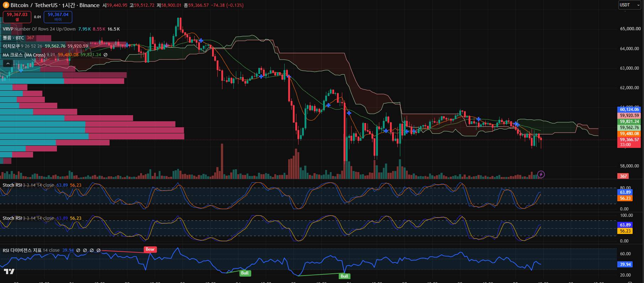Image resolution: width=644 pixels, height=283 pixels.
Task: Select the VRVP total volume 16.5K
Action: point(114,29)
